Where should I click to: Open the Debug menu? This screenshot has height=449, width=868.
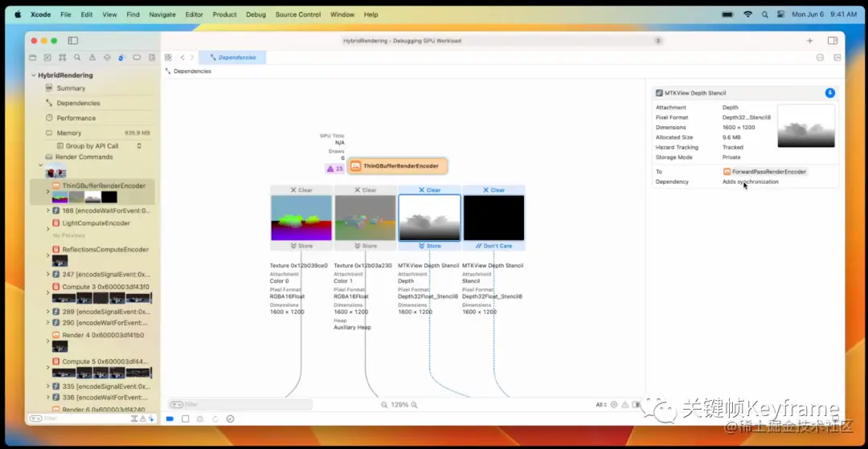click(x=256, y=14)
